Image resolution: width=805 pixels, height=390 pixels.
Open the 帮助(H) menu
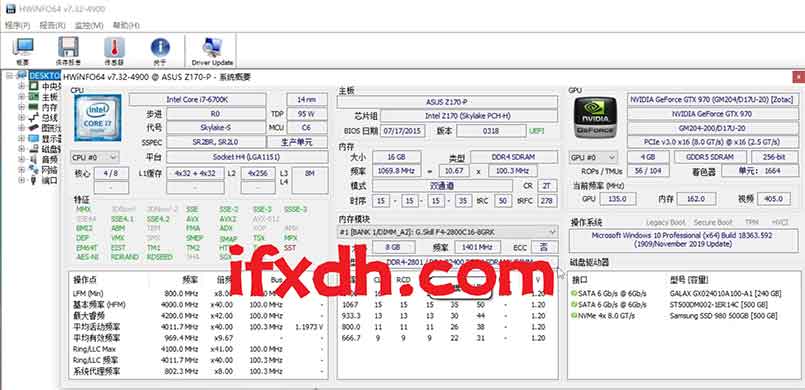coord(126,25)
